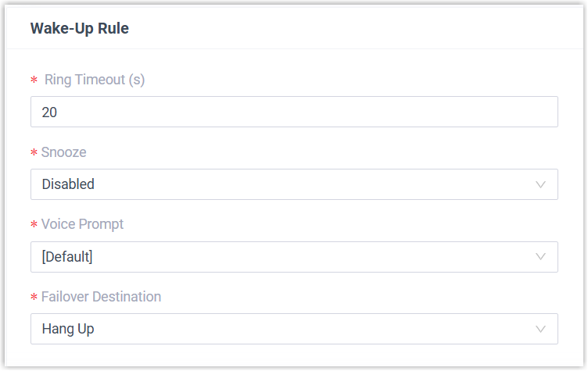Click the Snooze required asterisk

tap(34, 152)
